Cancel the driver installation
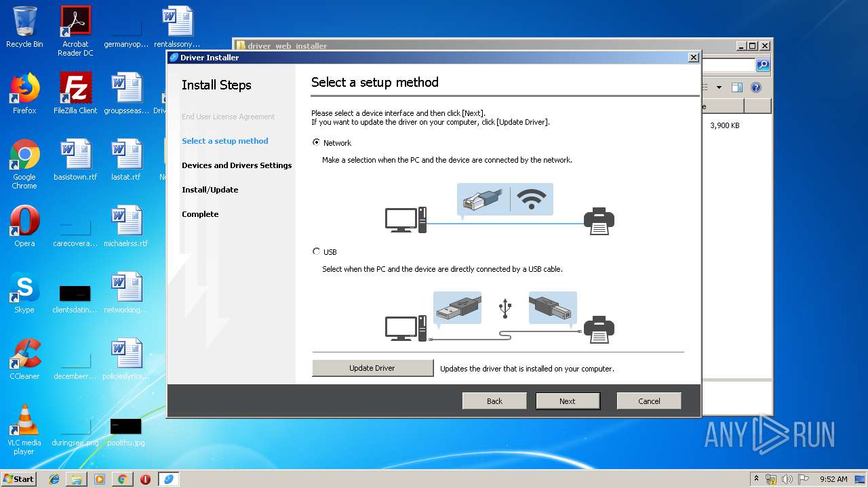This screenshot has height=488, width=868. pos(649,401)
